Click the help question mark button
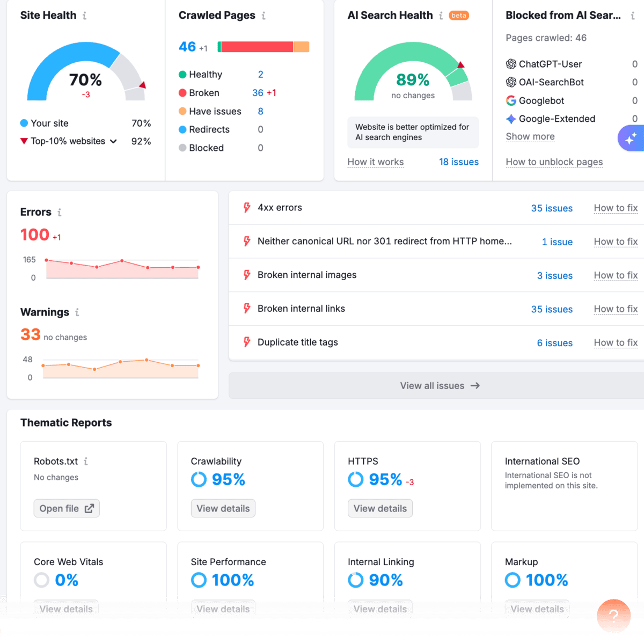The height and width of the screenshot is (644, 644). [x=613, y=616]
